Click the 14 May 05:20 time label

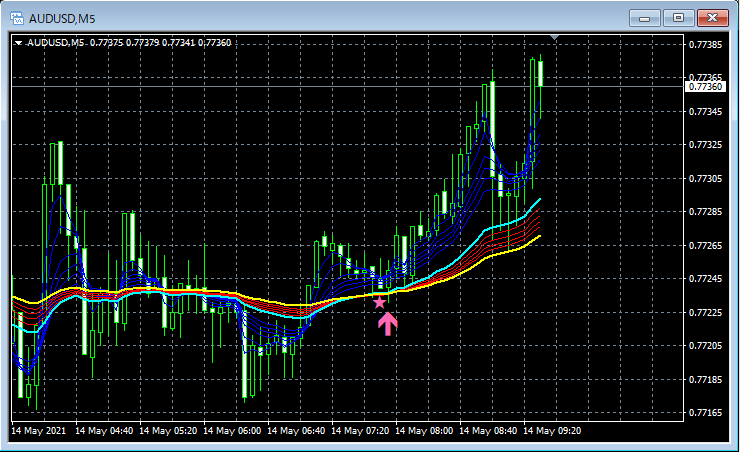(x=168, y=431)
